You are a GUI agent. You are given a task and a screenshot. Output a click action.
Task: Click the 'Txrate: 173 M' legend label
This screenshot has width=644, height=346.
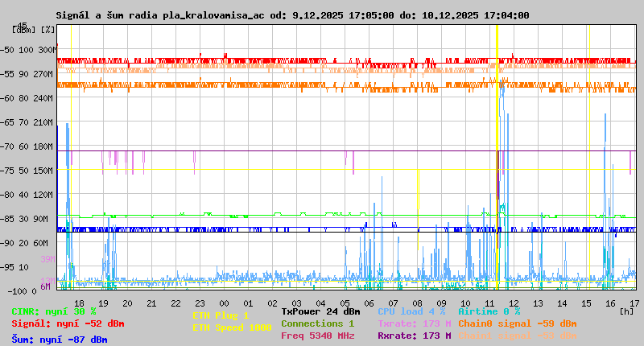pyautogui.click(x=415, y=323)
